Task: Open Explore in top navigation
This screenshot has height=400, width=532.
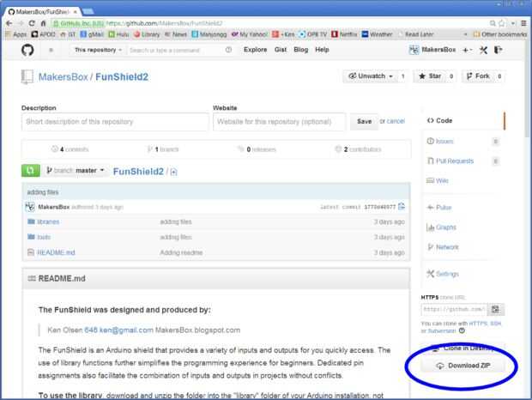Action: (255, 50)
